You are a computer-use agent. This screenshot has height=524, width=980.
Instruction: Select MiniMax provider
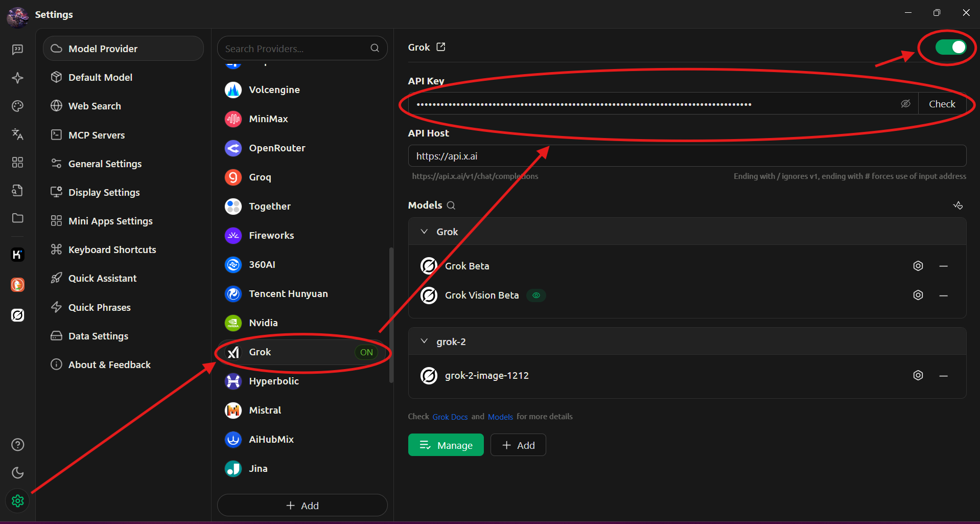(302, 119)
